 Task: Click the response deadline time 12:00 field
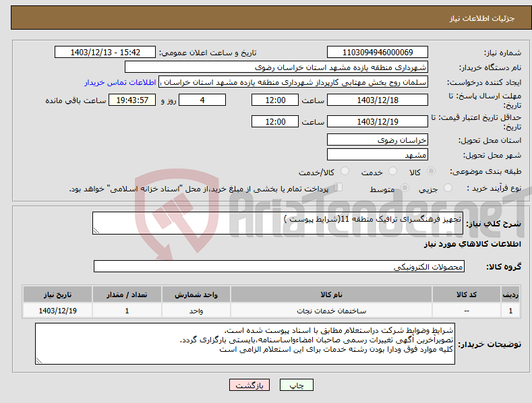pos(275,100)
